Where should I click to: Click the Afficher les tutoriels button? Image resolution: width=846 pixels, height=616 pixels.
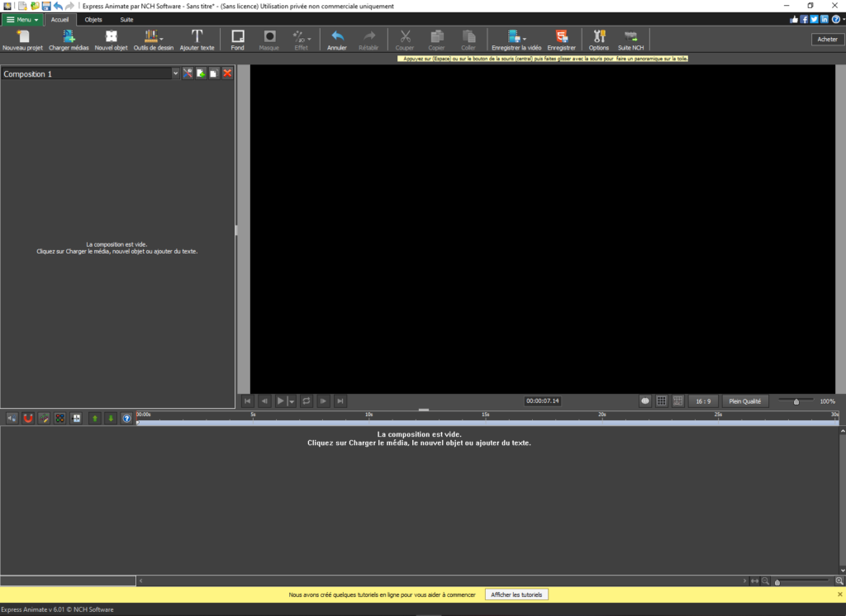click(516, 595)
